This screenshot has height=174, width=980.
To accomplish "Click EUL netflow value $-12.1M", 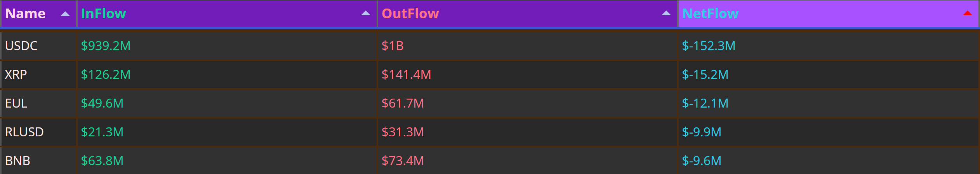I will (x=705, y=103).
